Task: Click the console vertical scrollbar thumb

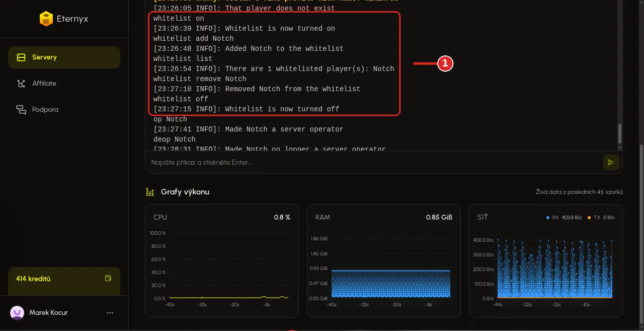Action: coord(620,135)
